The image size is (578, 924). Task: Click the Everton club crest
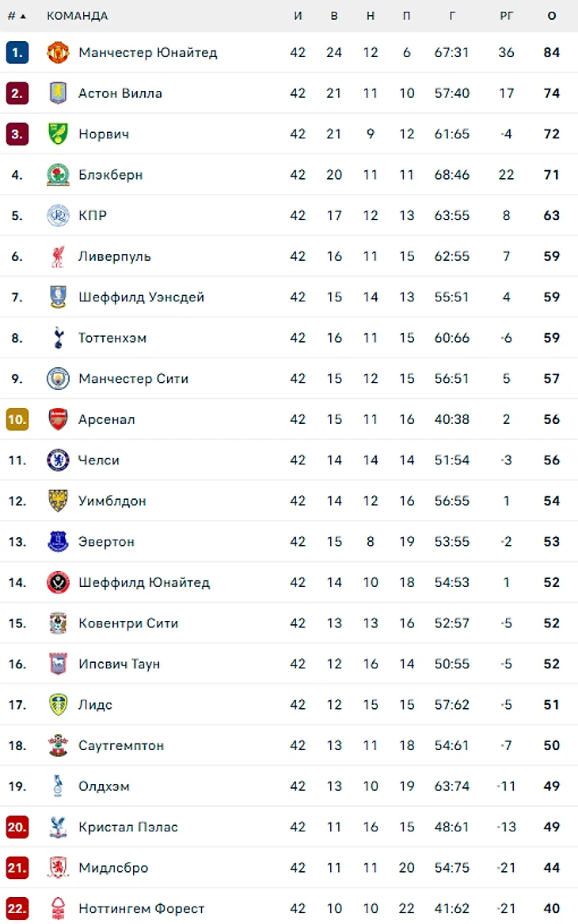[58, 542]
